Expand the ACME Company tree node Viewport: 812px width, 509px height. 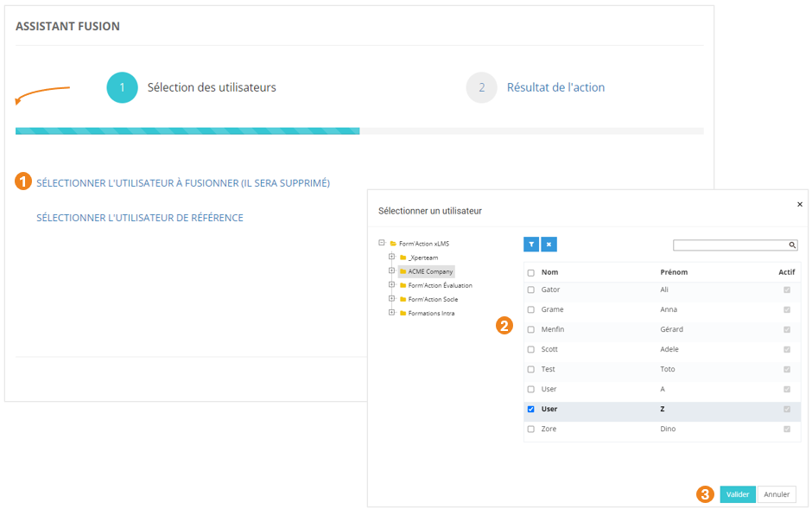(391, 270)
